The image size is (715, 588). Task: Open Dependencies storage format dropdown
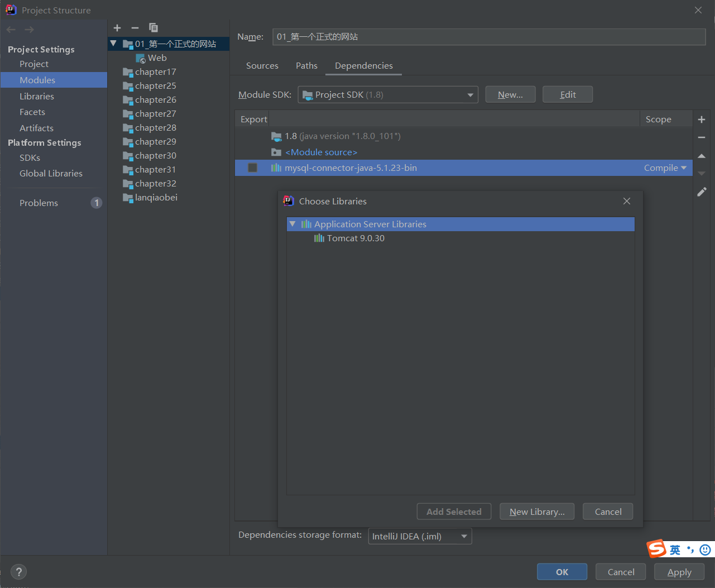[420, 536]
